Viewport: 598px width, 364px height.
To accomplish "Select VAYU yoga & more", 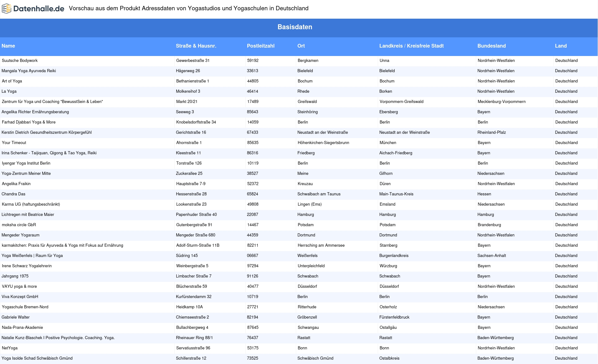I will (x=19, y=286).
